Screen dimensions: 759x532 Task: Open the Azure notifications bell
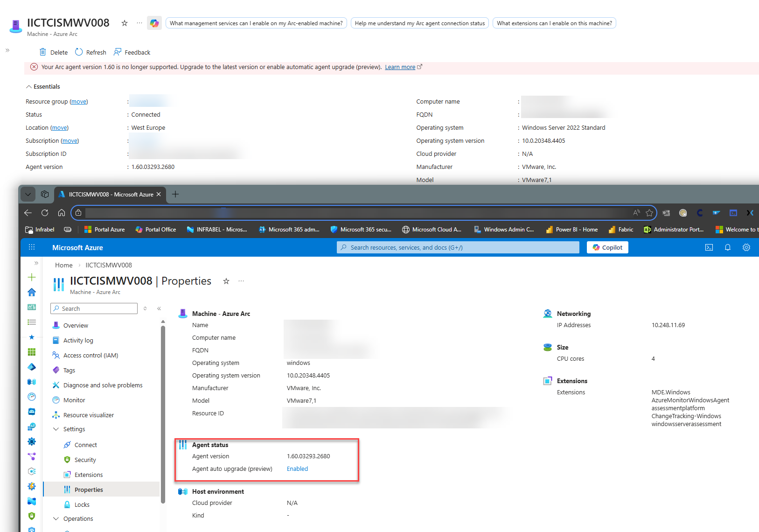[728, 247]
